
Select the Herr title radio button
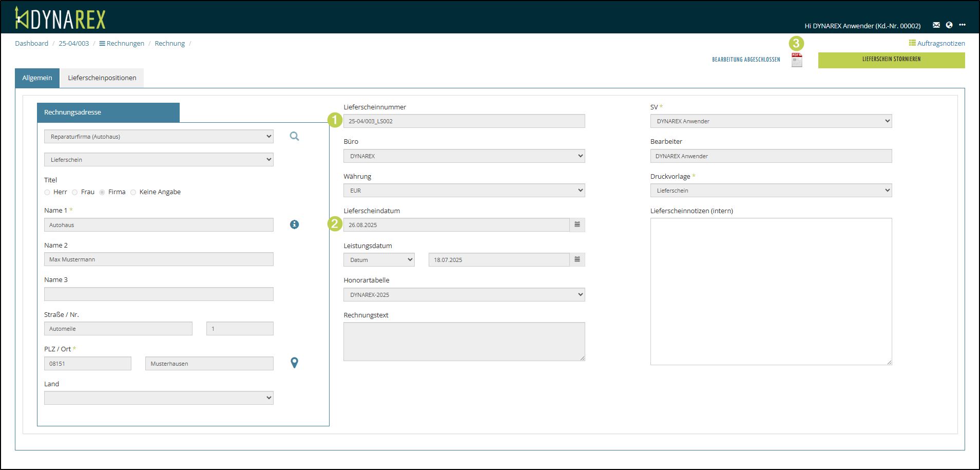47,192
